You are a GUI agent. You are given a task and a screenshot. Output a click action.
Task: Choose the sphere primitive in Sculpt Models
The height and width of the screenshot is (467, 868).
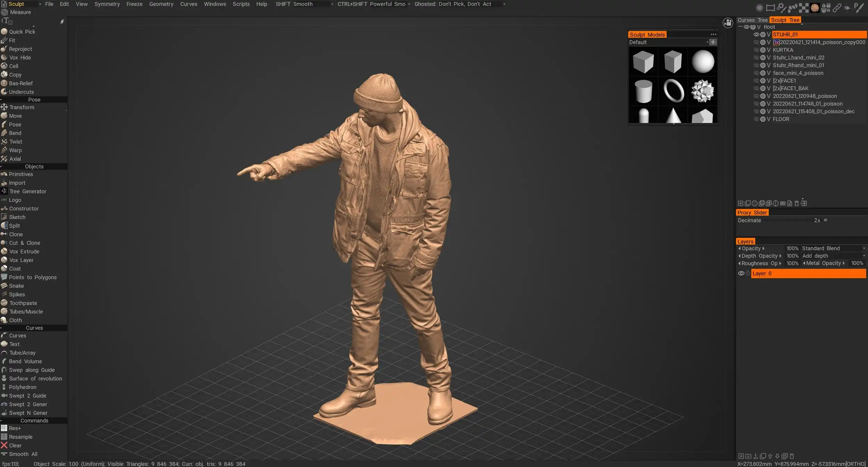[x=703, y=62]
